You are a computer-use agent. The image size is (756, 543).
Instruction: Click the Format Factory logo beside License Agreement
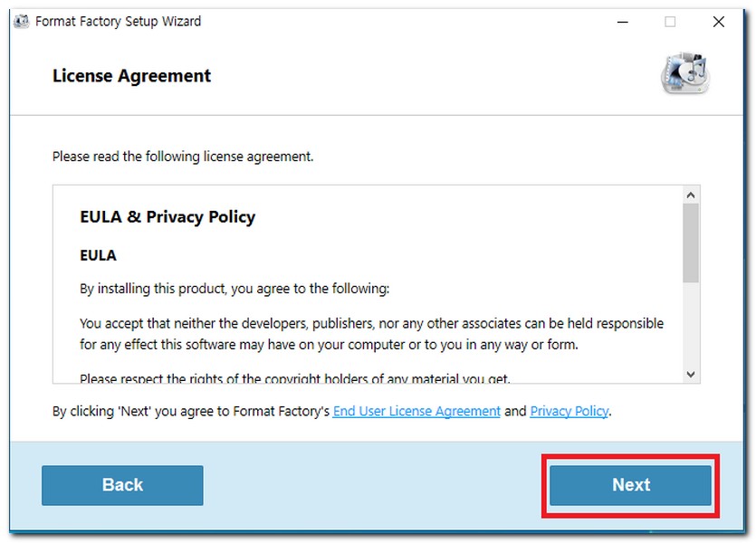(x=685, y=73)
